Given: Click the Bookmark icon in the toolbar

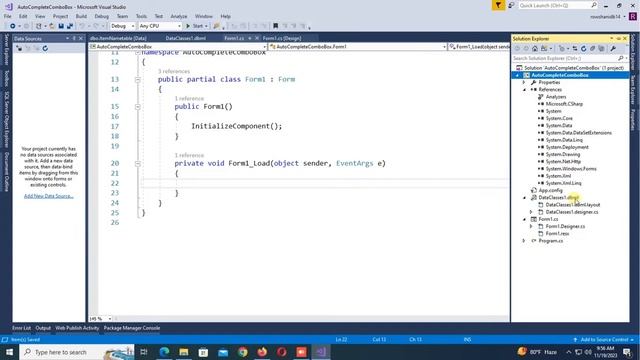Looking at the screenshot, I should [276, 26].
